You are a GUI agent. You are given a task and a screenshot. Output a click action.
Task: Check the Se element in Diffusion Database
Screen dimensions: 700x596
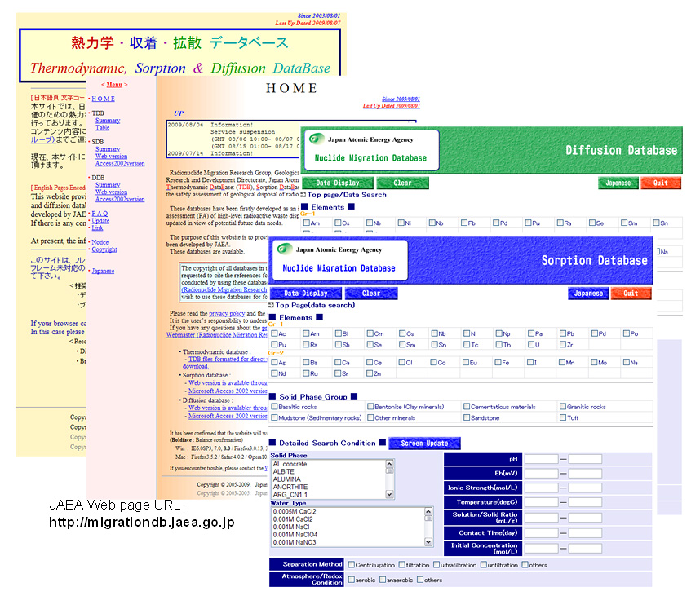point(592,223)
